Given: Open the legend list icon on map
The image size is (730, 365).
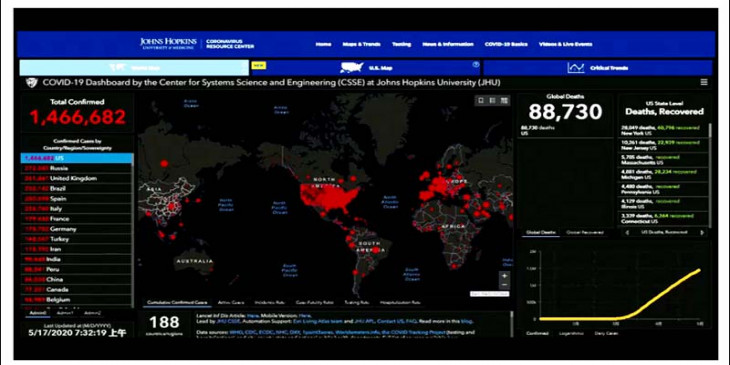Looking at the screenshot, I should click(x=493, y=101).
